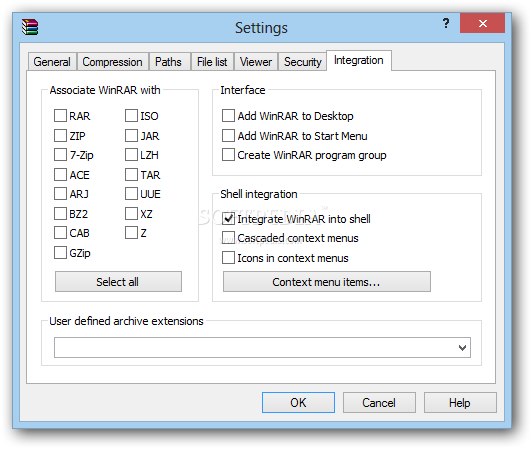532x449 pixels.
Task: Tick Create WinRAR program group
Action: (228, 154)
